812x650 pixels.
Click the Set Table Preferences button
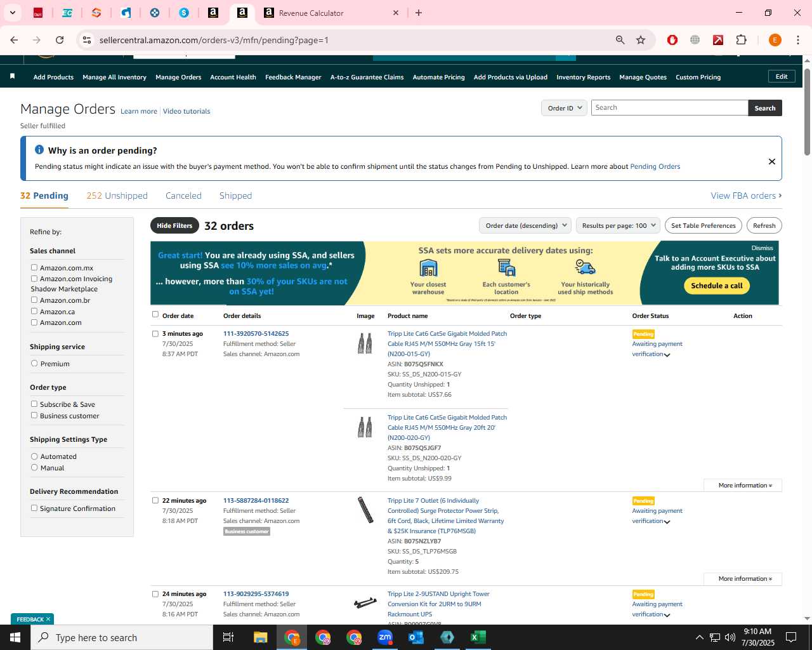coord(704,225)
